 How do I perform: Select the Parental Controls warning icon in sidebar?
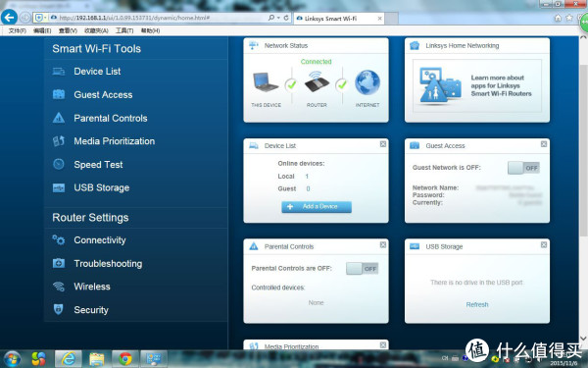coord(59,118)
